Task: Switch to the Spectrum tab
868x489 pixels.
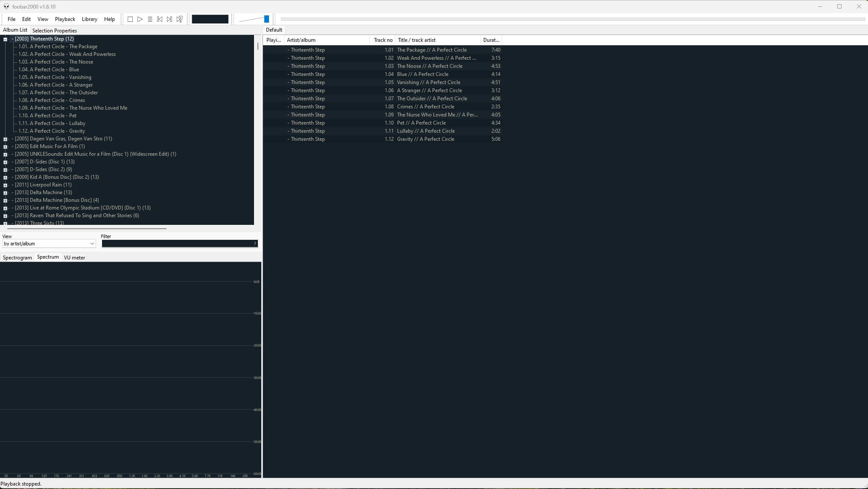Action: pyautogui.click(x=48, y=257)
